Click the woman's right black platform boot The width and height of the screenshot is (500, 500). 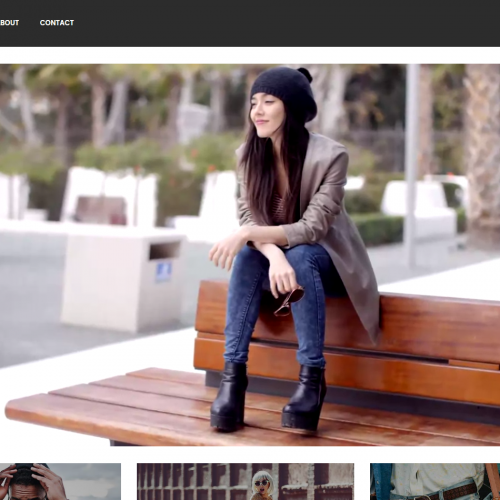(x=305, y=397)
